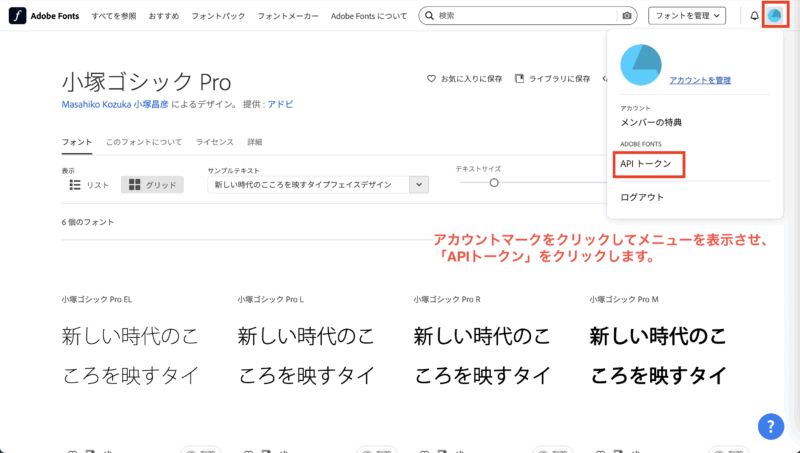Open the help question mark button

coord(771,426)
